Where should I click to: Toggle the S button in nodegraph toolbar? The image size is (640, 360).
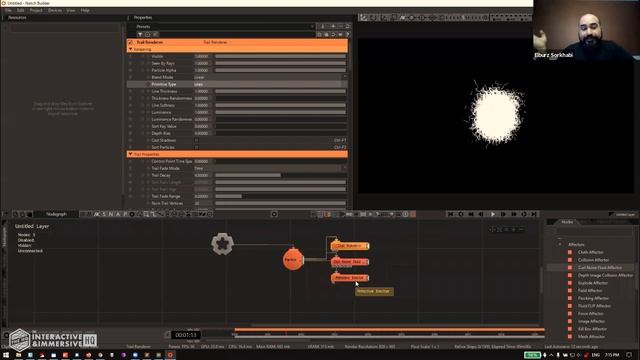click(104, 214)
